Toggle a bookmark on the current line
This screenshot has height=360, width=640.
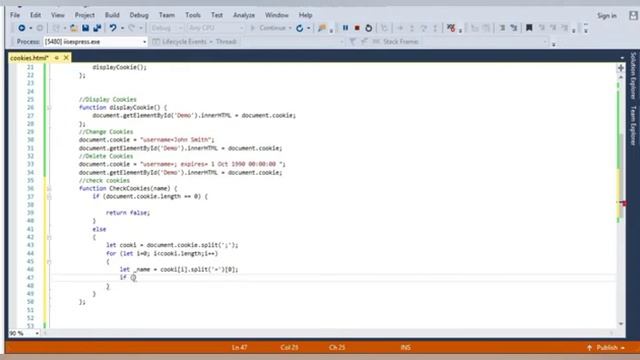pos(529,28)
